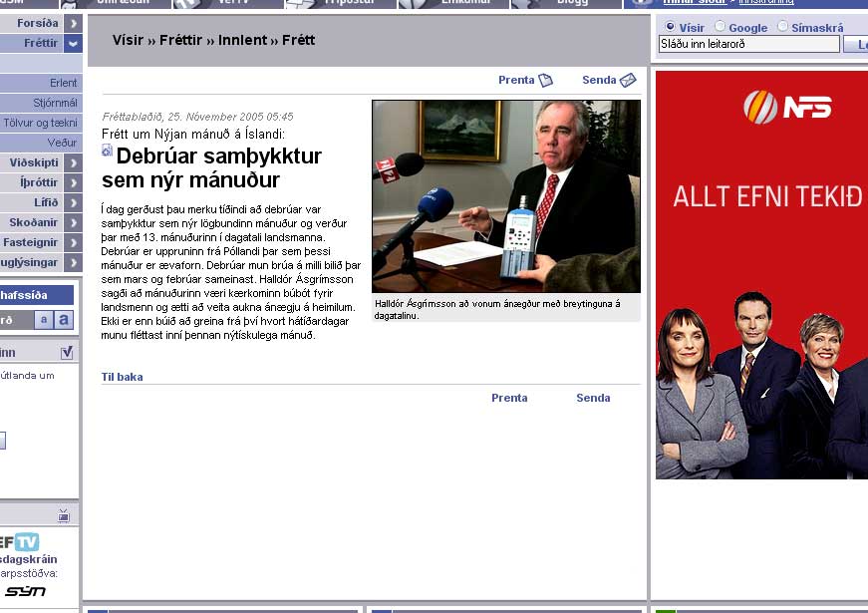Select the Google search radio button
868x613 pixels.
click(x=720, y=27)
